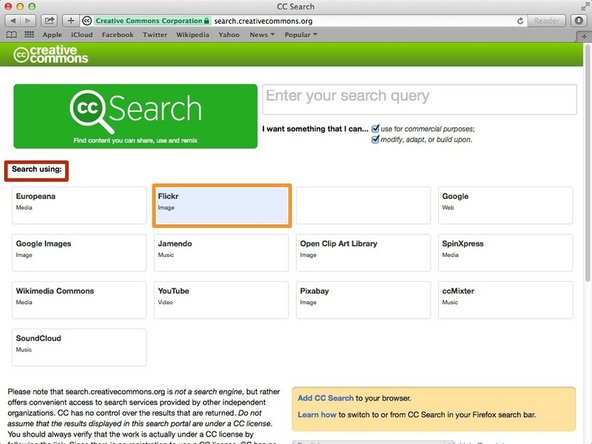Open the Apple bookmark
Image resolution: width=592 pixels, height=444 pixels.
(x=52, y=35)
